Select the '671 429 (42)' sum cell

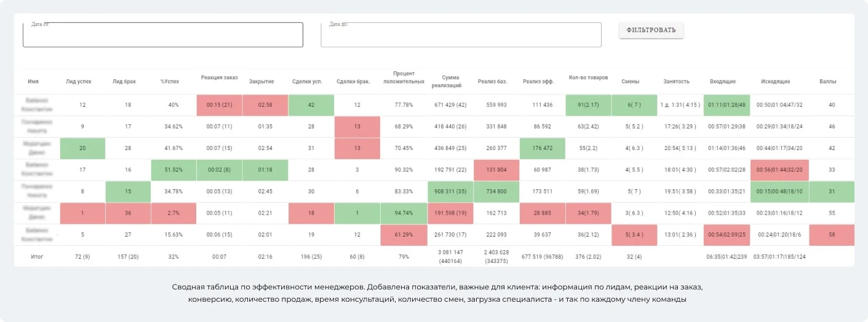(450, 105)
